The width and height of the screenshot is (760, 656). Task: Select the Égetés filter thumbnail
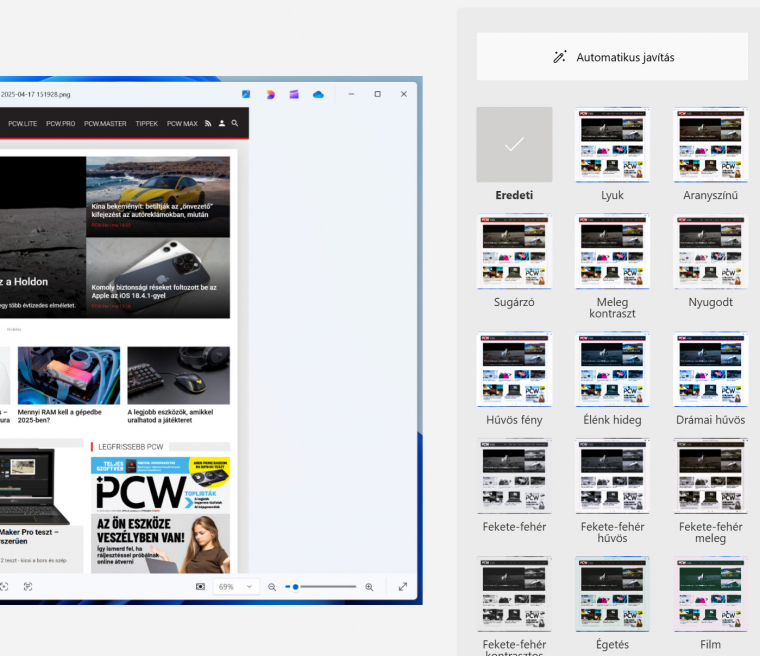coord(612,594)
